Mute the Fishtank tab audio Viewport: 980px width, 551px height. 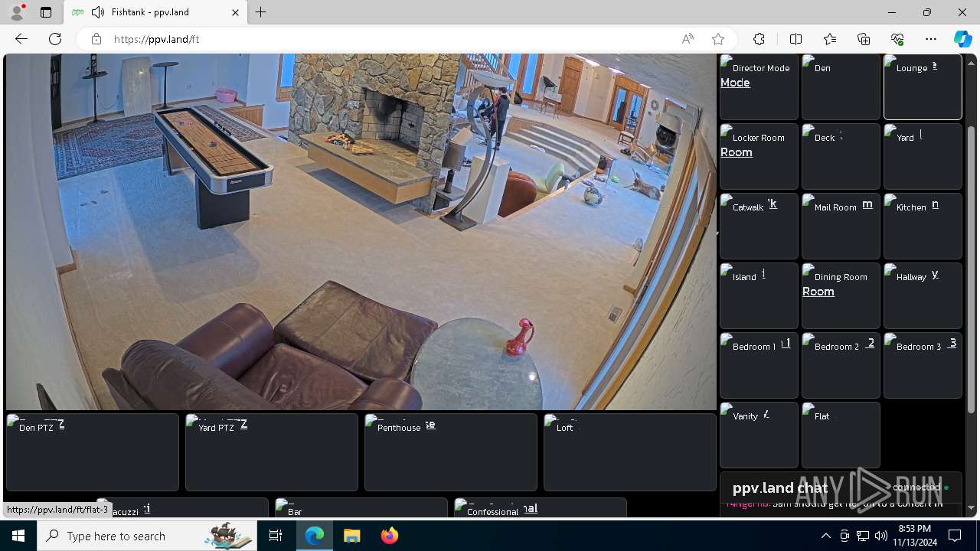[97, 12]
